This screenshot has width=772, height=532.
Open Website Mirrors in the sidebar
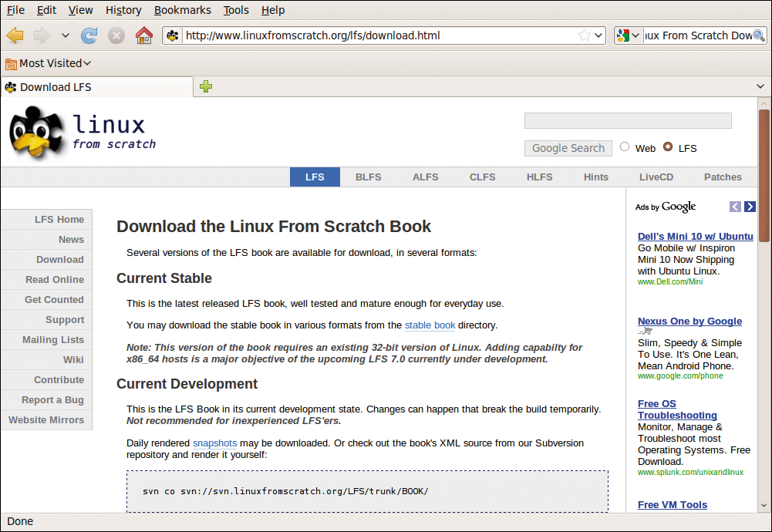click(47, 419)
